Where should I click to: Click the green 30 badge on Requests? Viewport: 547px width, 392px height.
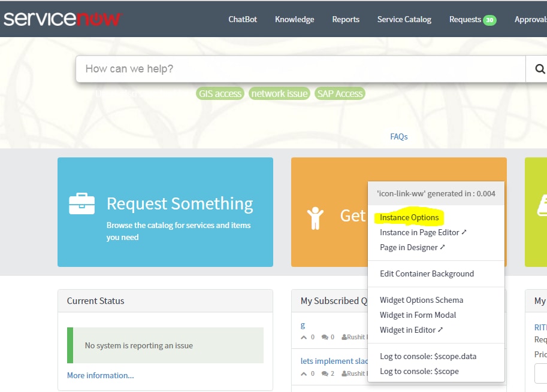(489, 20)
